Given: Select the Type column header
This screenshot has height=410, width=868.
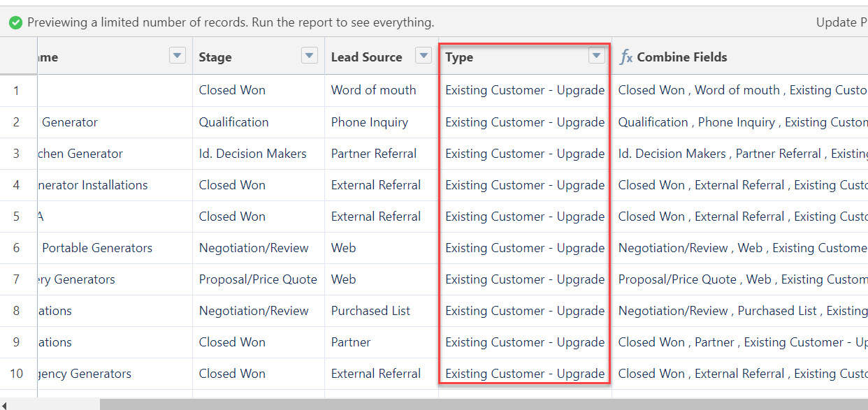Looking at the screenshot, I should 459,57.
